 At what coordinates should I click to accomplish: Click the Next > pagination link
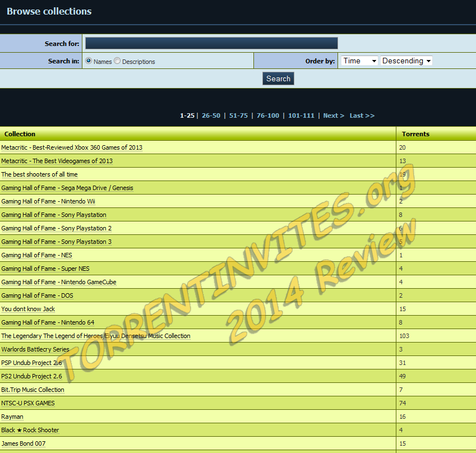pyautogui.click(x=334, y=115)
